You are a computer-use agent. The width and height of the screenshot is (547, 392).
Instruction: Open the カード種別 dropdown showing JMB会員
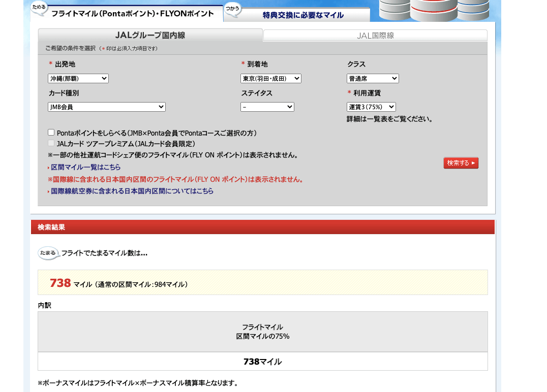pyautogui.click(x=106, y=107)
